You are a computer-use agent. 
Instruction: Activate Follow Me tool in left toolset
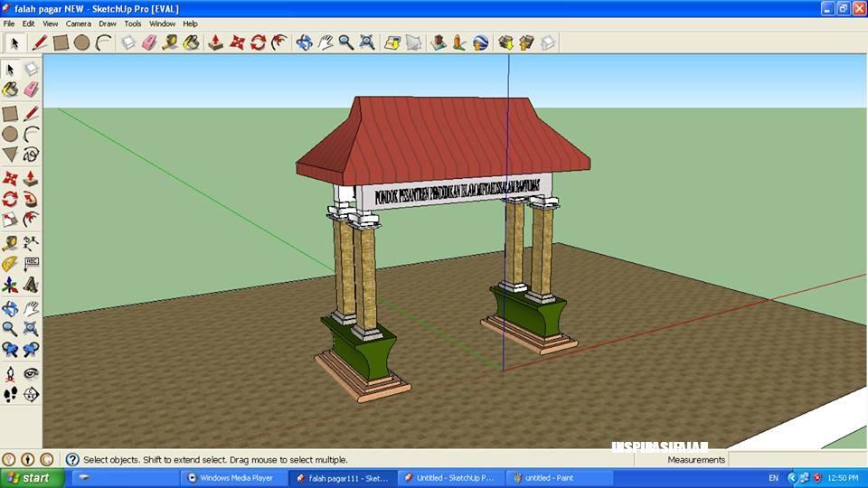point(31,199)
